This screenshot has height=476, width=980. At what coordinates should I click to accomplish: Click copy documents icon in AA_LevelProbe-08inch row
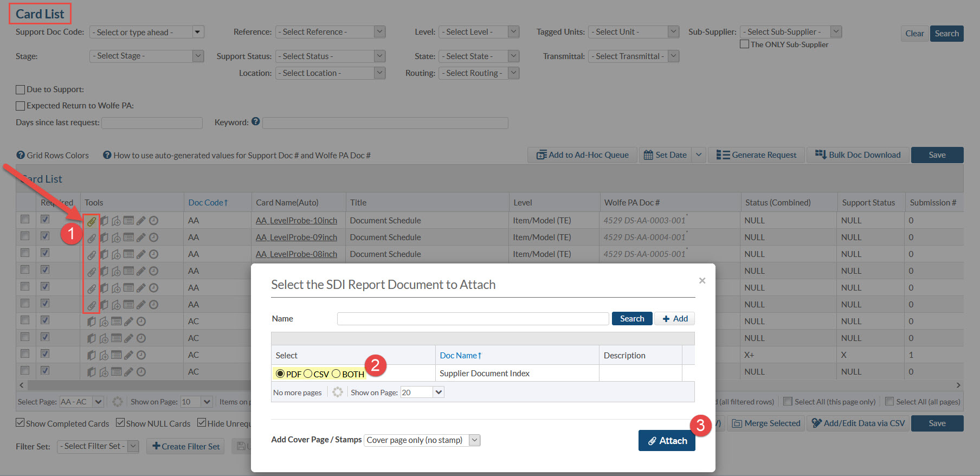point(104,255)
